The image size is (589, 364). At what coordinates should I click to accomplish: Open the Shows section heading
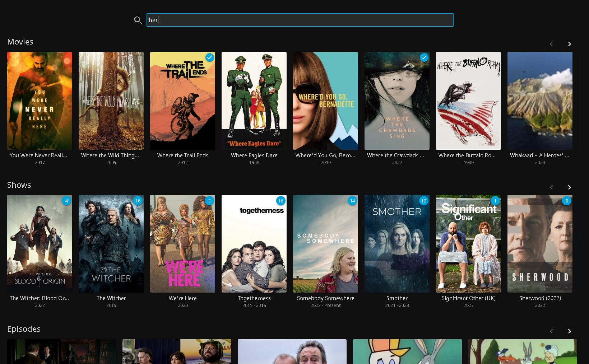[19, 185]
